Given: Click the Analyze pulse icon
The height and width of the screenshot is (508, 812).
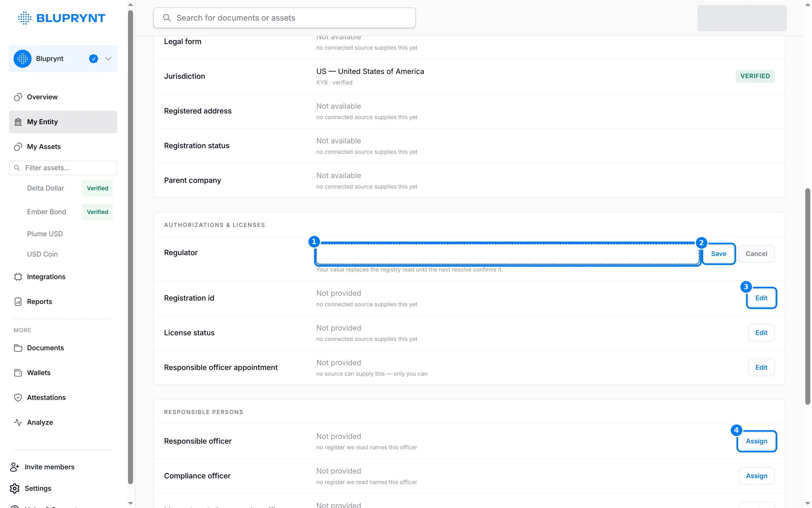Looking at the screenshot, I should (18, 423).
